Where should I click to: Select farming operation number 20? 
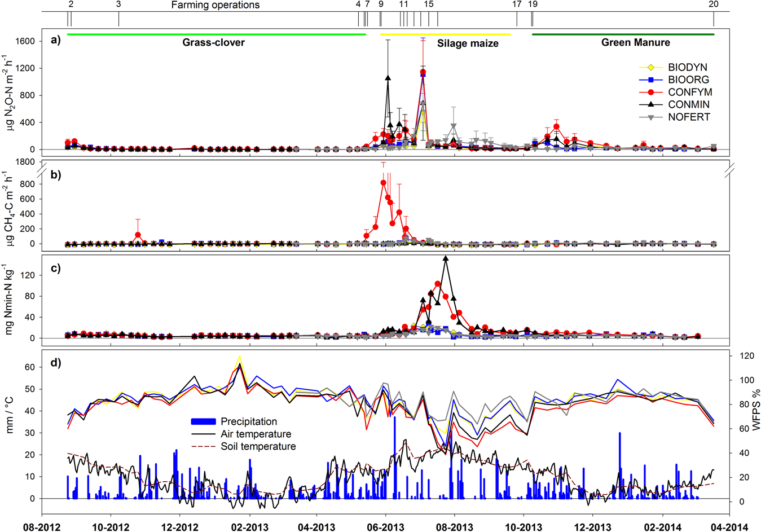tap(714, 5)
